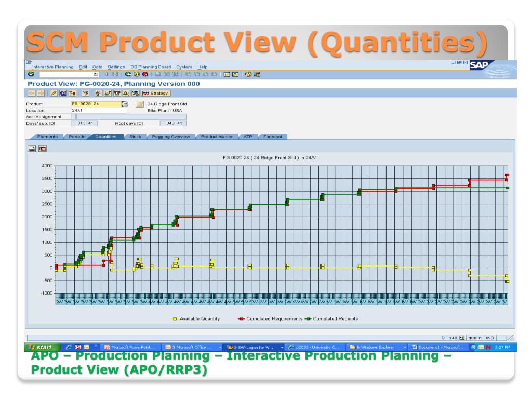
Task: Click the Acct Assignment field
Action: (x=131, y=117)
